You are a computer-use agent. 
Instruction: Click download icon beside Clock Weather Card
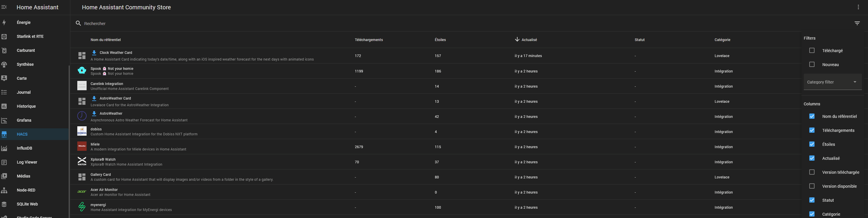click(94, 53)
